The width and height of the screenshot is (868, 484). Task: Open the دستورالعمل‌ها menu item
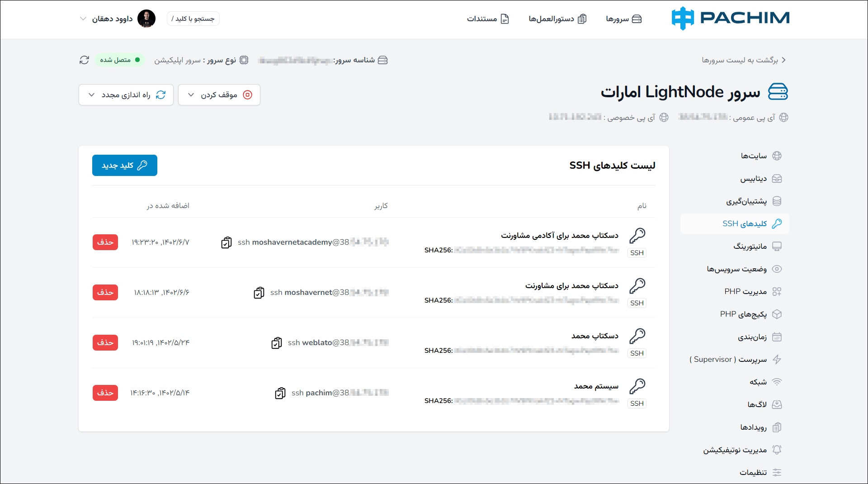[x=557, y=19]
